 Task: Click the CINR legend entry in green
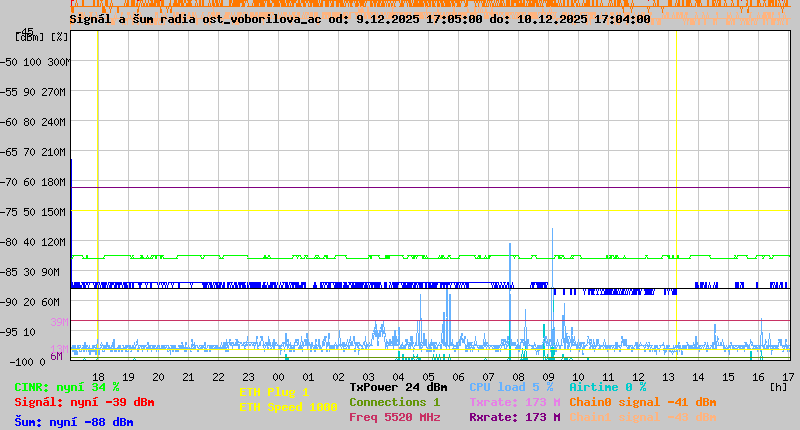pos(67,387)
